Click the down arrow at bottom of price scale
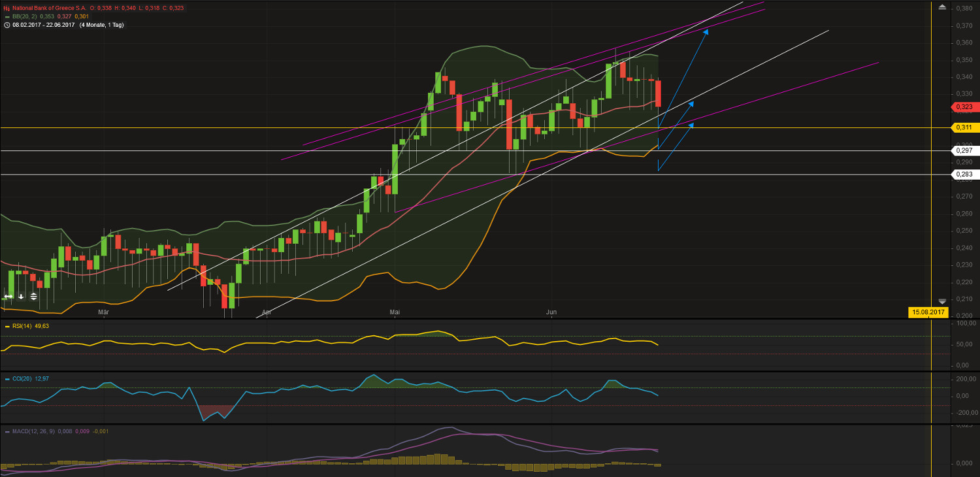The width and height of the screenshot is (980, 477). point(942,301)
